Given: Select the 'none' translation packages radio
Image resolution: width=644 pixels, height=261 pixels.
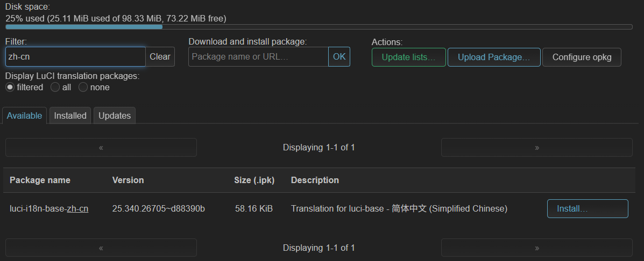Looking at the screenshot, I should pos(83,87).
